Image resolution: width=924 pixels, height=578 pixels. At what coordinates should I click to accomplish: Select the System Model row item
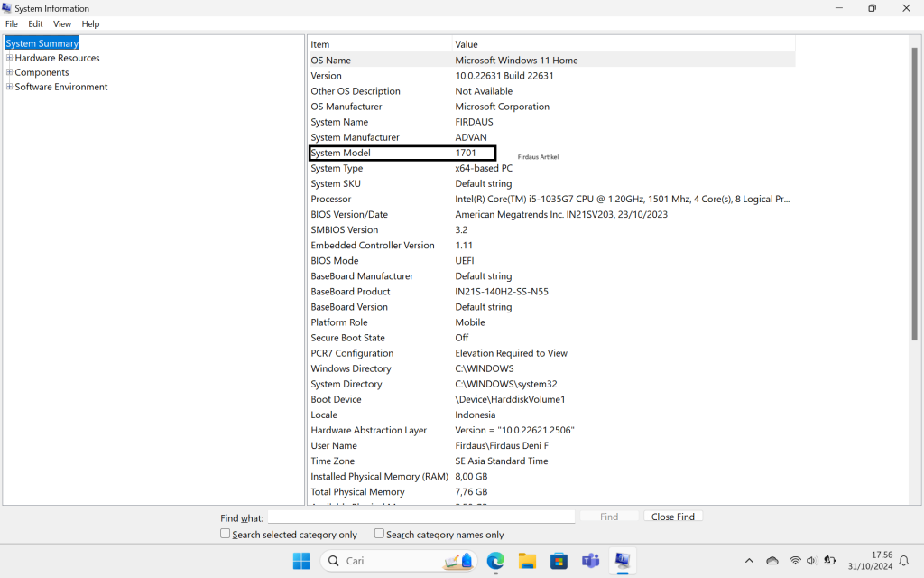tap(340, 153)
